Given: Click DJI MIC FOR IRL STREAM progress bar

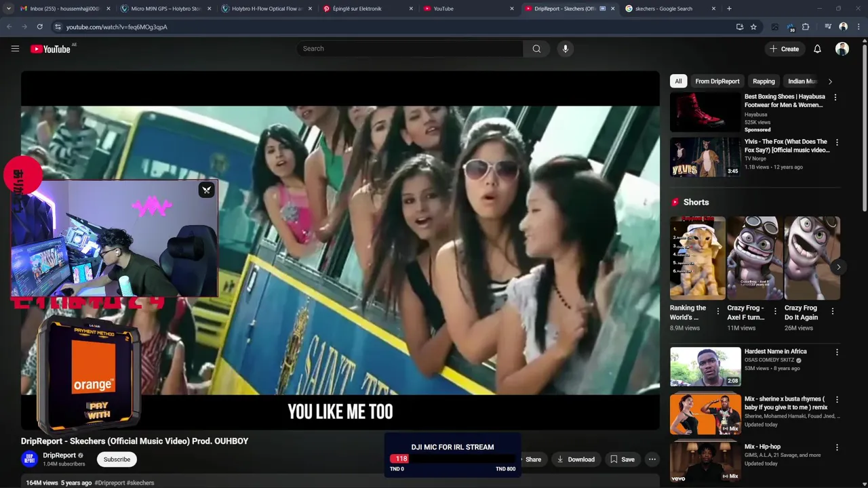Looking at the screenshot, I should 453,459.
